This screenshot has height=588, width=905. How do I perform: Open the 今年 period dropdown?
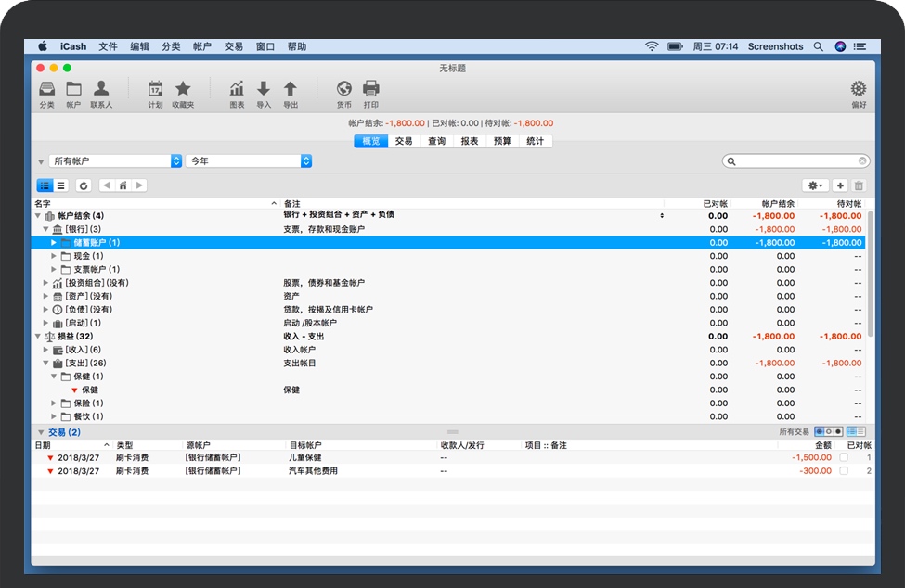[x=249, y=161]
